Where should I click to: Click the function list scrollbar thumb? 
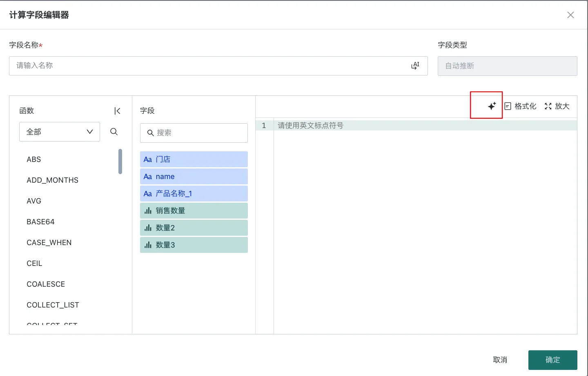coord(120,161)
